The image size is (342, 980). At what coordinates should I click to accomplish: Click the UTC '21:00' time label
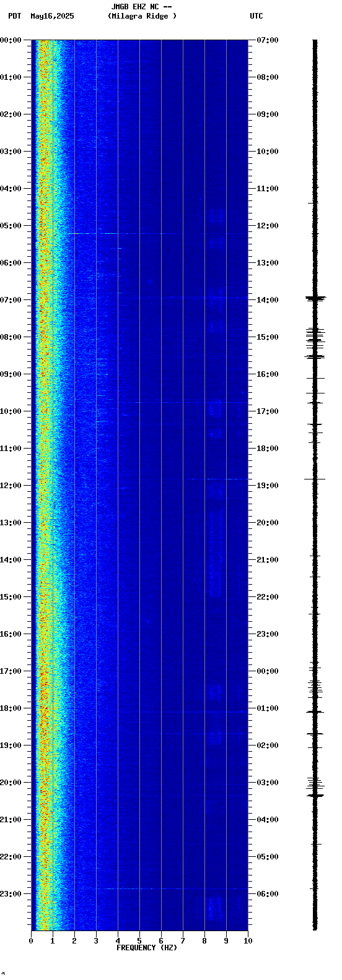[x=268, y=560]
